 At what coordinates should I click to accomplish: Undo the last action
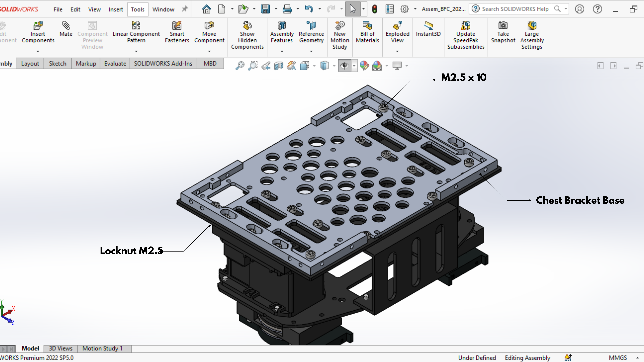click(x=309, y=9)
